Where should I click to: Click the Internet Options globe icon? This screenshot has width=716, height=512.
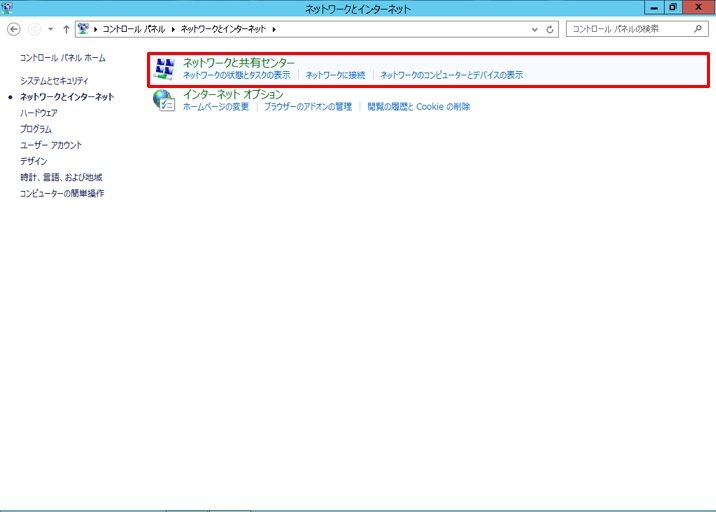click(x=164, y=100)
